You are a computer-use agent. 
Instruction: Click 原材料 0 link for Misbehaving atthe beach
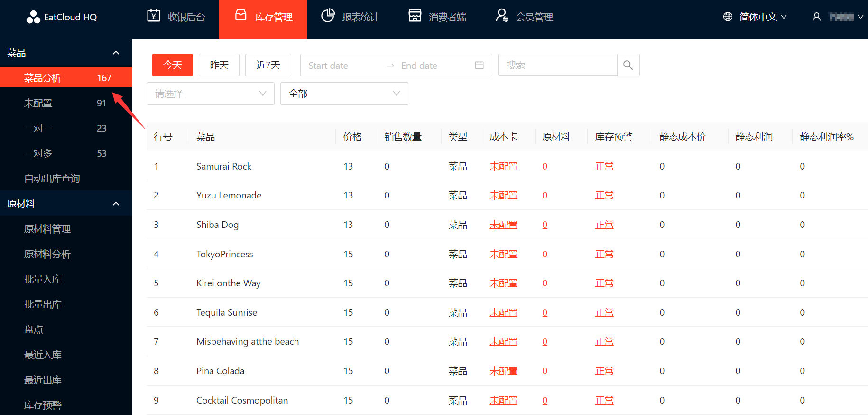coord(545,341)
